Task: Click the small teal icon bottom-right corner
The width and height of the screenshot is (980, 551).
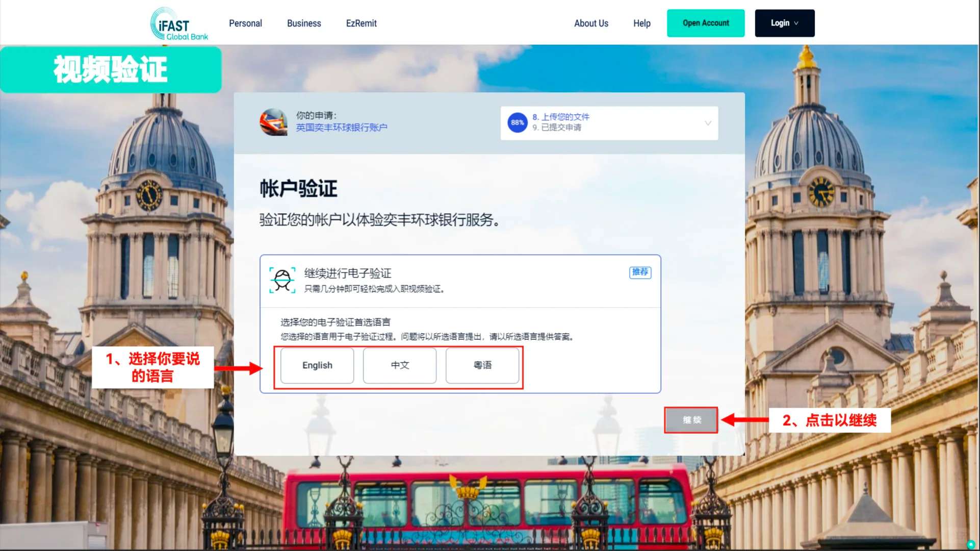Action: point(971,544)
